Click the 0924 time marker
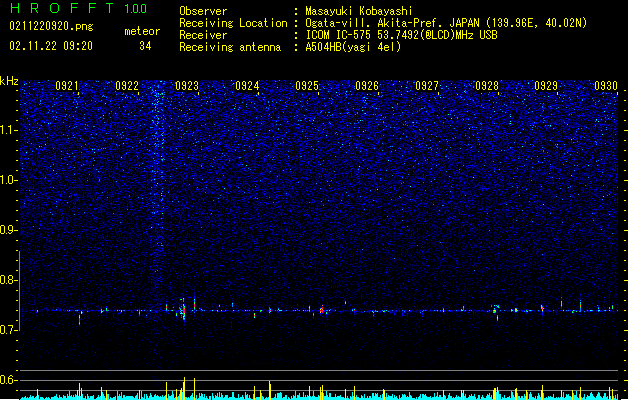The width and height of the screenshot is (629, 400). click(x=247, y=86)
